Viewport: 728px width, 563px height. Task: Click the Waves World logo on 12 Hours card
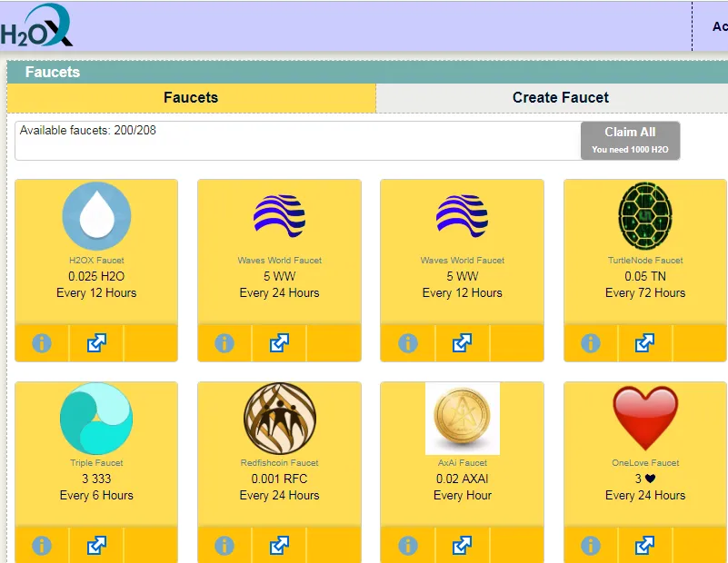463,216
